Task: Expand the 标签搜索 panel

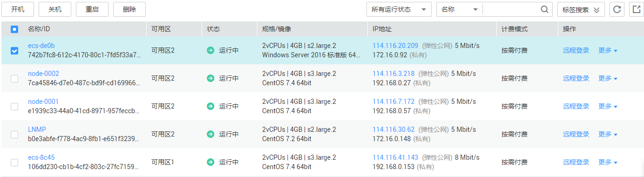Action: tap(581, 9)
